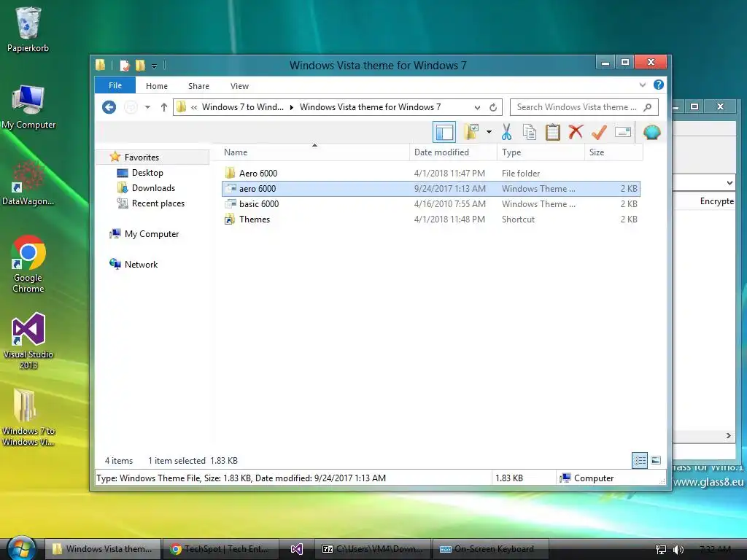The height and width of the screenshot is (560, 747).
Task: Select Network in the navigation pane
Action: (x=141, y=264)
